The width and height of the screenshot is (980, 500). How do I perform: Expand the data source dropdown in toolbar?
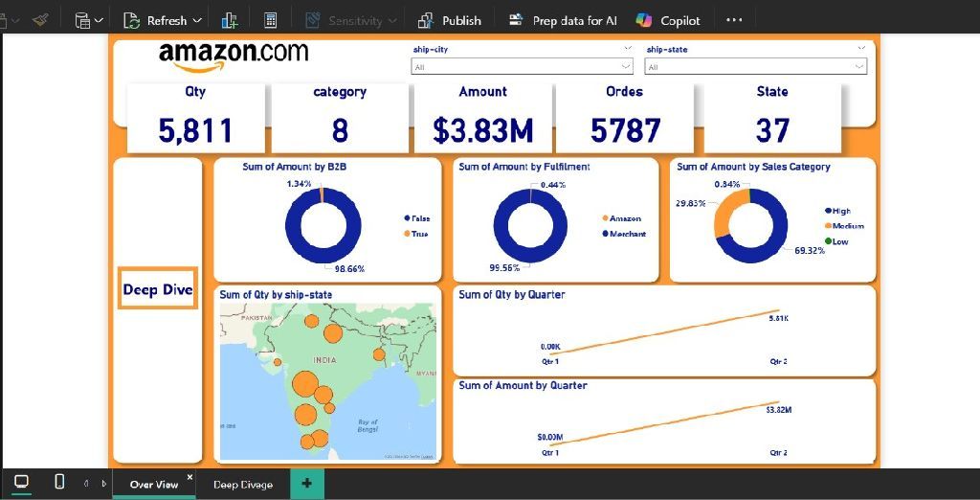[x=99, y=20]
